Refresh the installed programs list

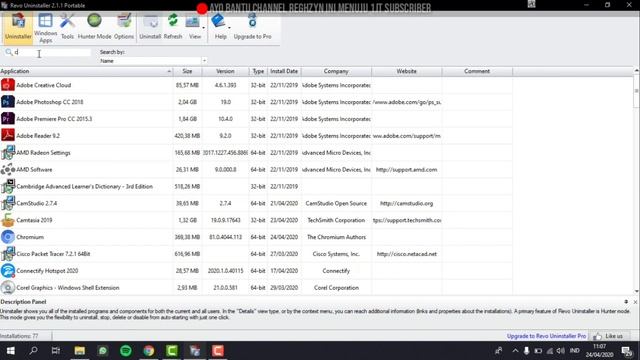[x=173, y=27]
